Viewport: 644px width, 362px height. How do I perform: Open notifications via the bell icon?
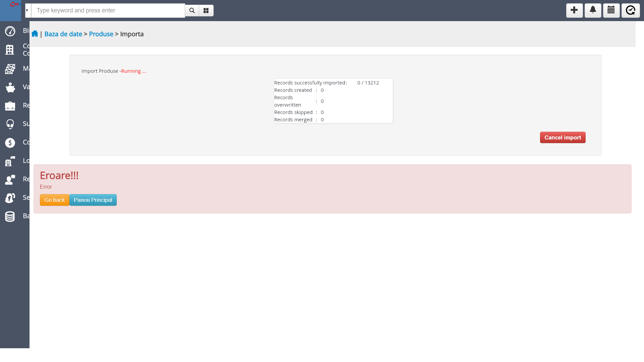[x=592, y=10]
